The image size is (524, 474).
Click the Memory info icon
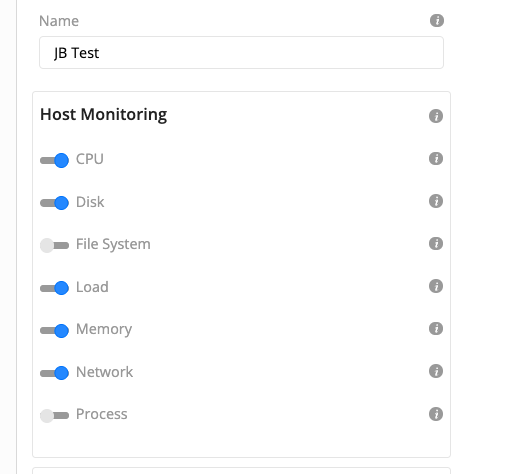pyautogui.click(x=436, y=329)
